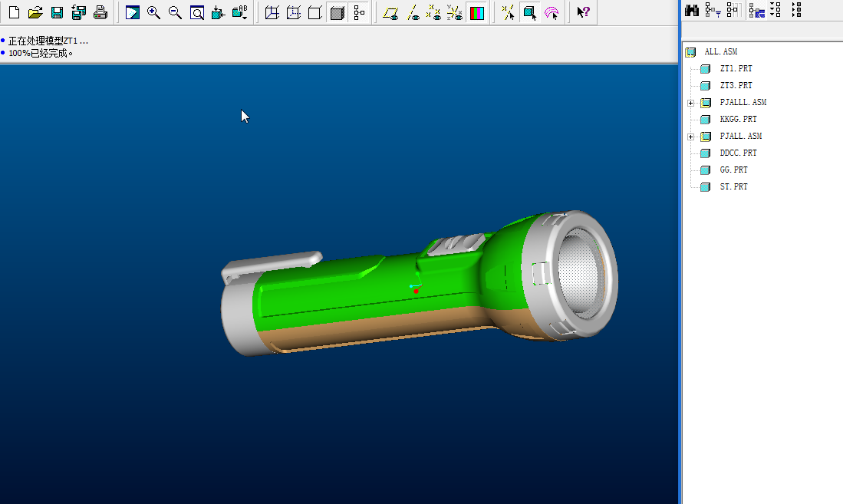
Task: Select the pink surface selection icon
Action: pos(552,12)
